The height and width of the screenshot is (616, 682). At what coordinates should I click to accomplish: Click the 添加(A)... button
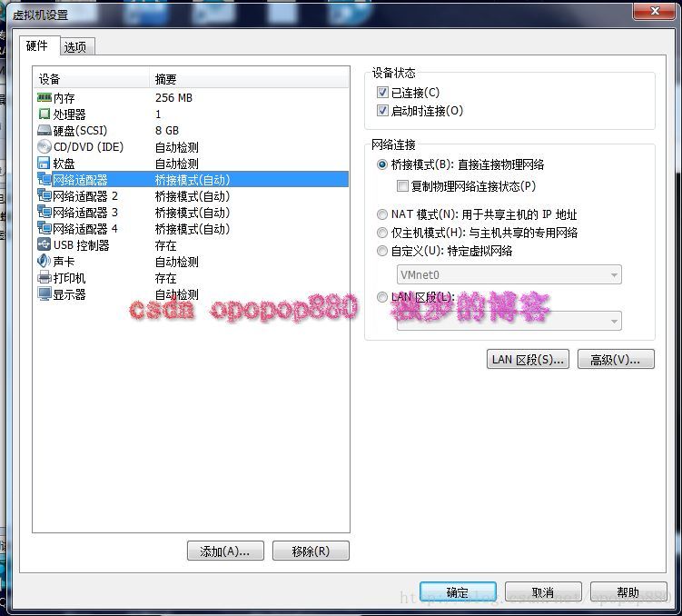pos(225,551)
